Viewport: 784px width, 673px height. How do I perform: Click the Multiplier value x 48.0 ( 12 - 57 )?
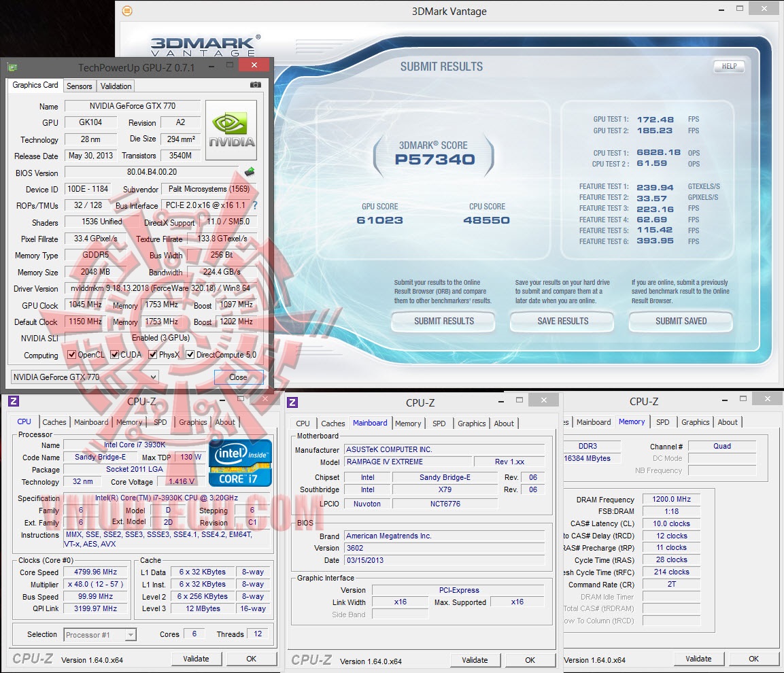[x=95, y=584]
